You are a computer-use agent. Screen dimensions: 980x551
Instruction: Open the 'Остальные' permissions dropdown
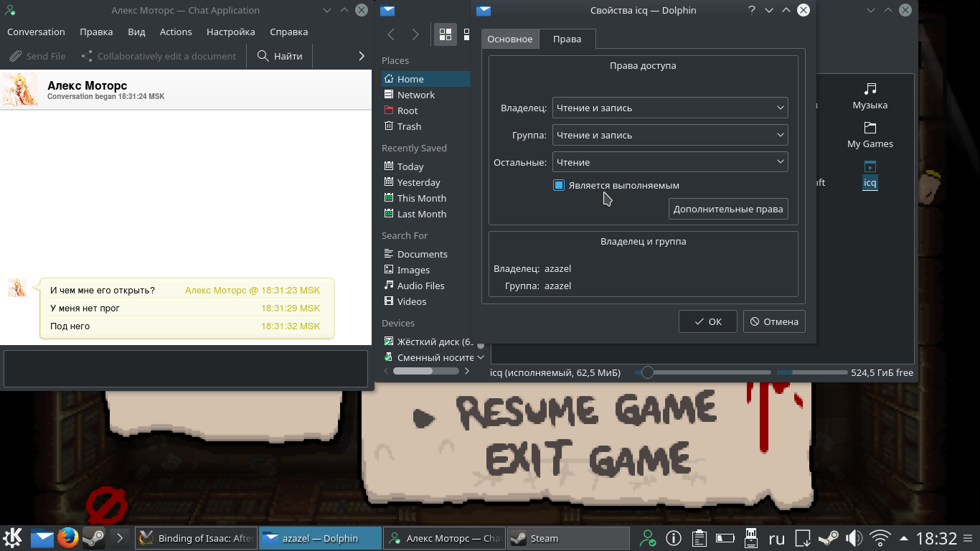(x=670, y=162)
